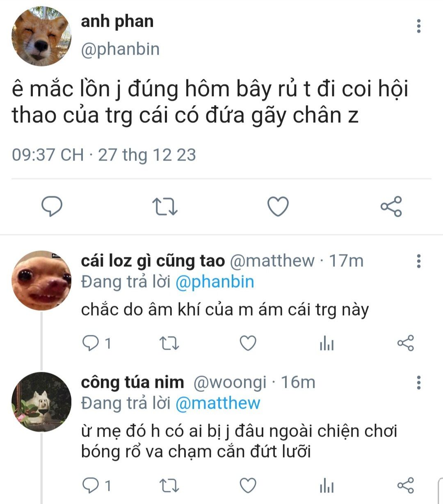Viewport: 443px width, 504px height.
Task: Open the @phanbin mention link in reply
Action: [x=215, y=282]
